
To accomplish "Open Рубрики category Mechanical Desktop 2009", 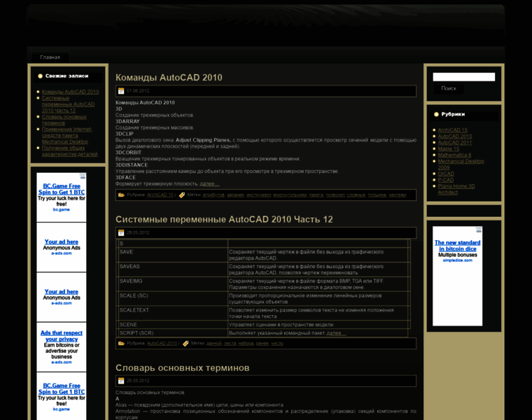I will pyautogui.click(x=461, y=164).
